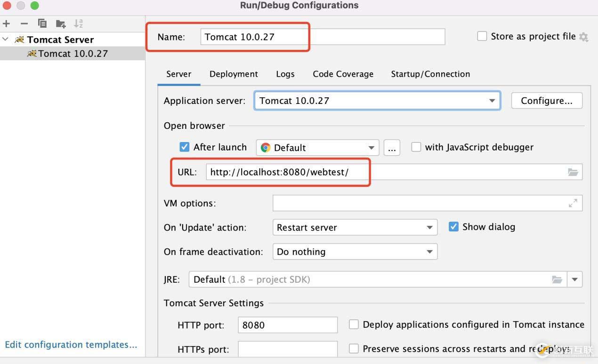Open the Logs tab
Screen dimensions: 598x364
click(285, 74)
